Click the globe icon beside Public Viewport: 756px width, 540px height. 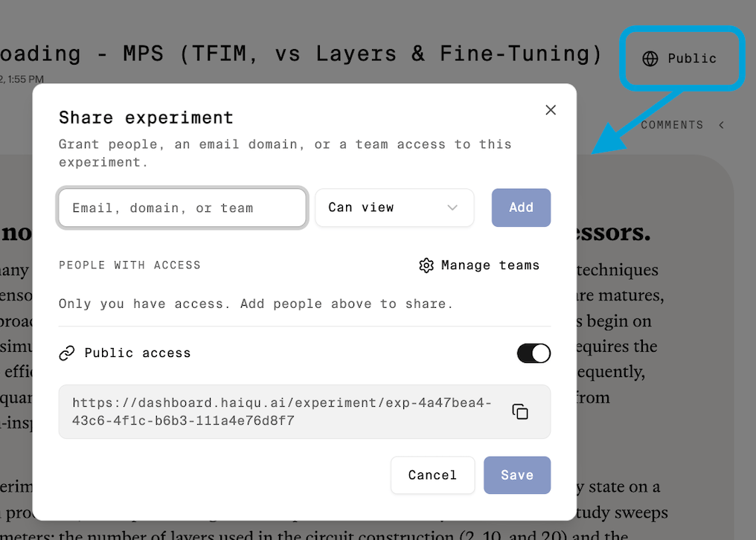(650, 59)
